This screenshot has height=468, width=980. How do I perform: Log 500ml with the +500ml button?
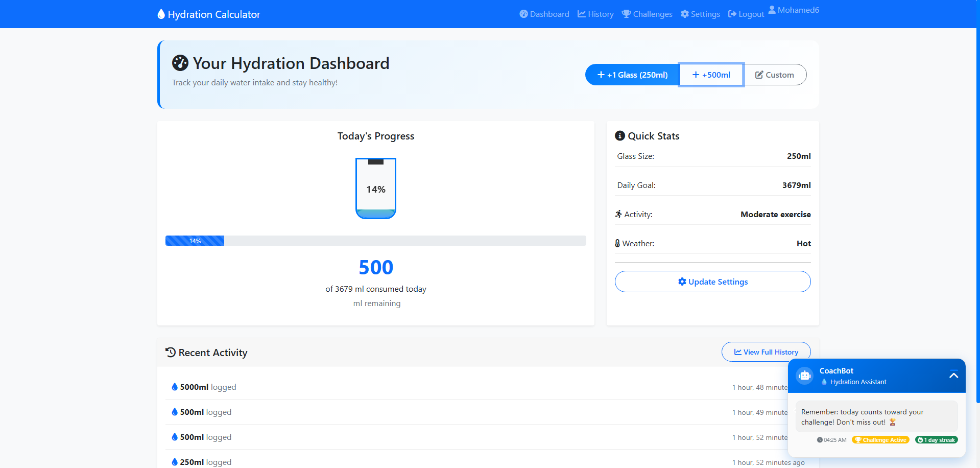coord(711,75)
